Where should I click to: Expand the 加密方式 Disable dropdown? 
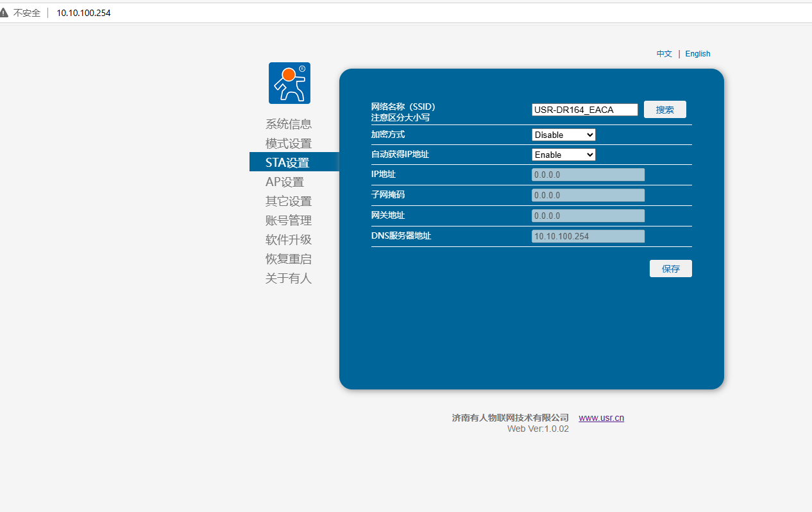coord(564,135)
